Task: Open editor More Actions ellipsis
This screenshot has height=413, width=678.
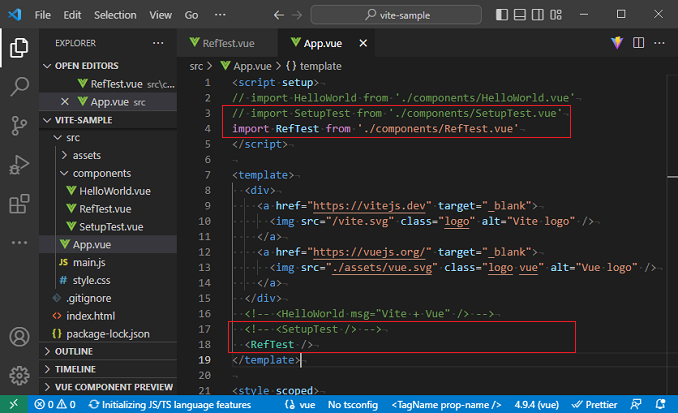Action: coord(659,43)
